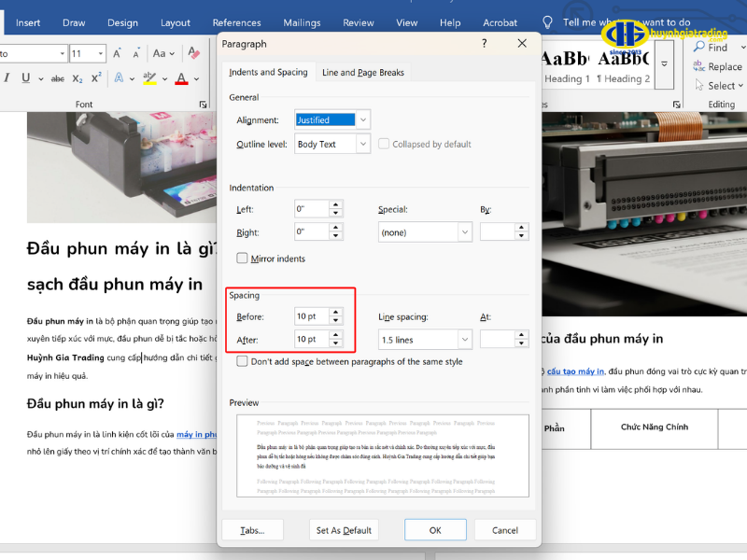Click the Increase Font Size icon
This screenshot has width=747, height=560.
coord(119,54)
